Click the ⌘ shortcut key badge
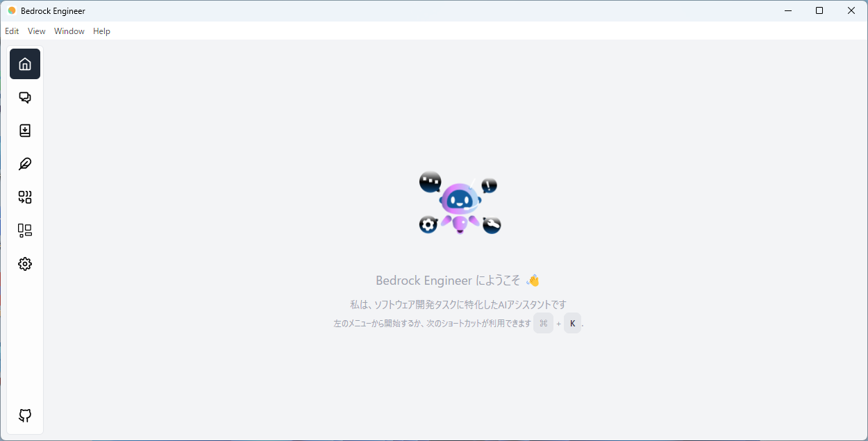 543,323
